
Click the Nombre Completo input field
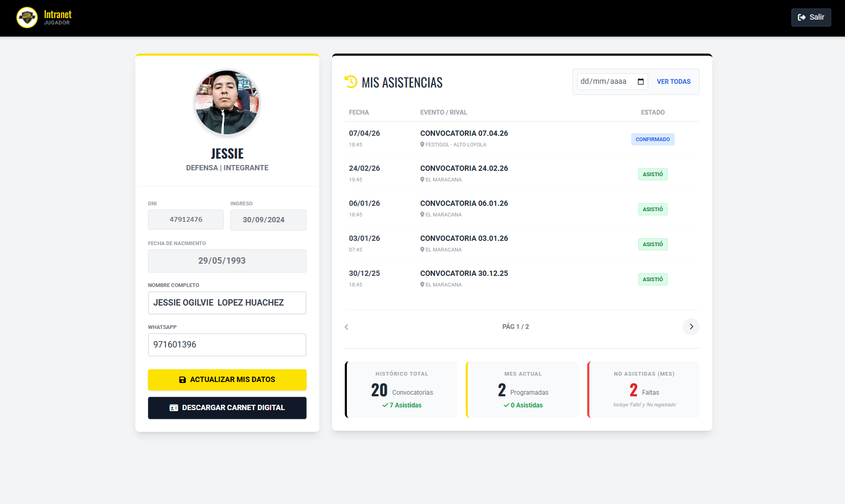[x=227, y=303]
